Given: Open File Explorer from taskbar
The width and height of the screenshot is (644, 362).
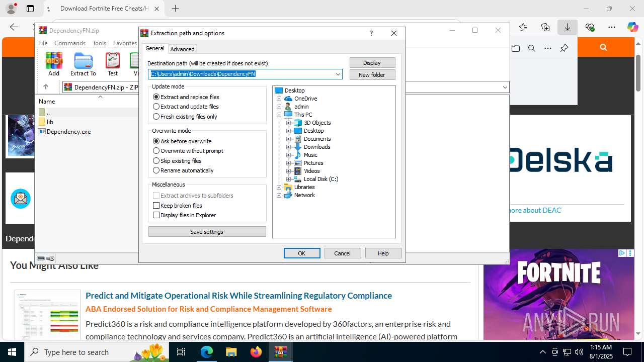Looking at the screenshot, I should point(231,352).
